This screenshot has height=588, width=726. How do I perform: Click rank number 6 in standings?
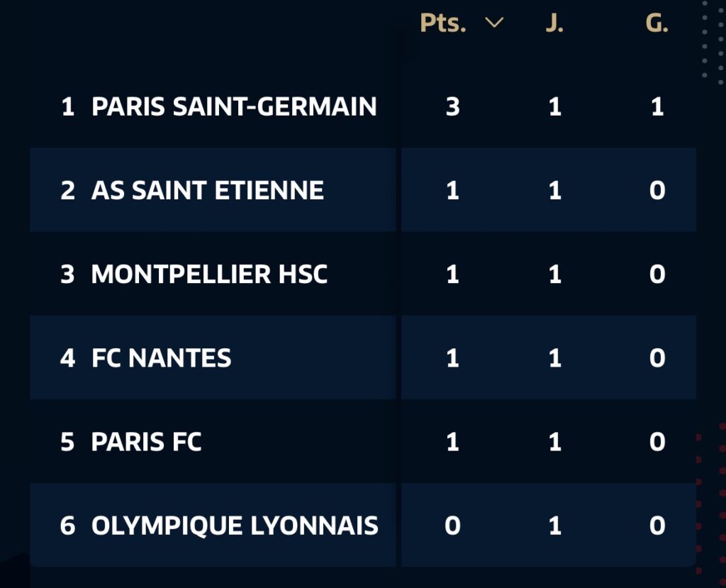click(x=68, y=526)
